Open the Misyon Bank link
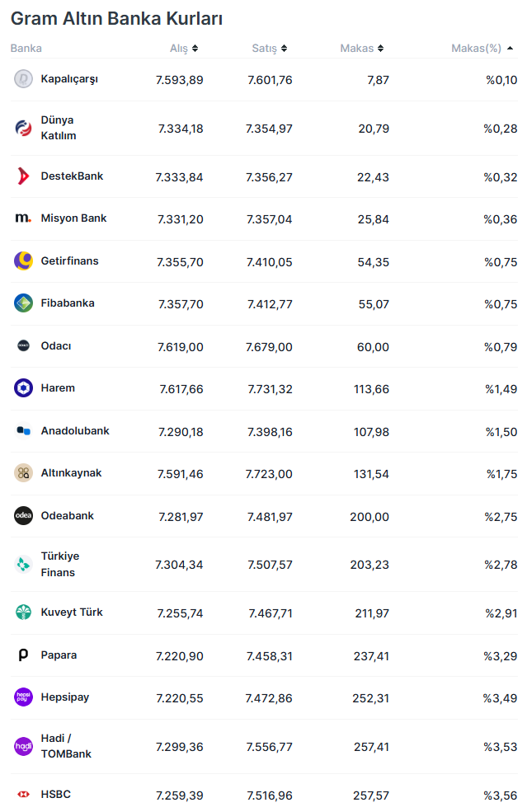This screenshot has height=812, width=527. tap(73, 218)
